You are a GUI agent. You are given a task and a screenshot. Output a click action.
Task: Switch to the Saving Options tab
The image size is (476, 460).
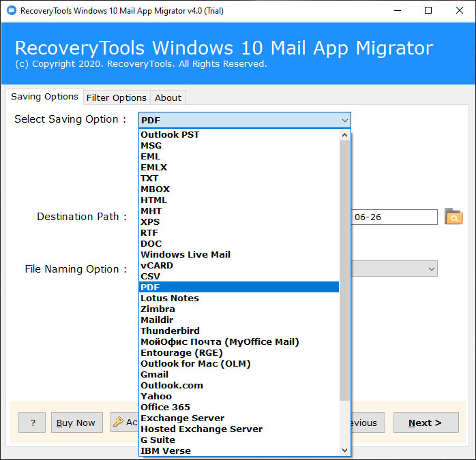click(x=44, y=97)
